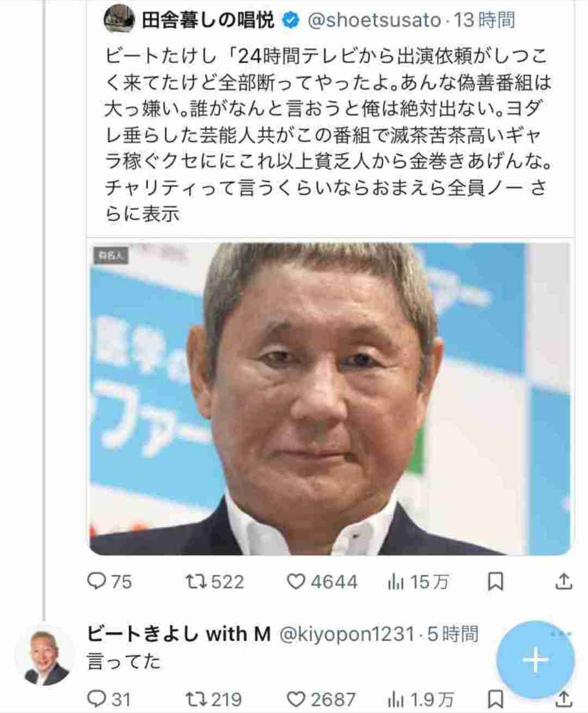Bookmark the ビートきよし reply tweet

click(495, 699)
